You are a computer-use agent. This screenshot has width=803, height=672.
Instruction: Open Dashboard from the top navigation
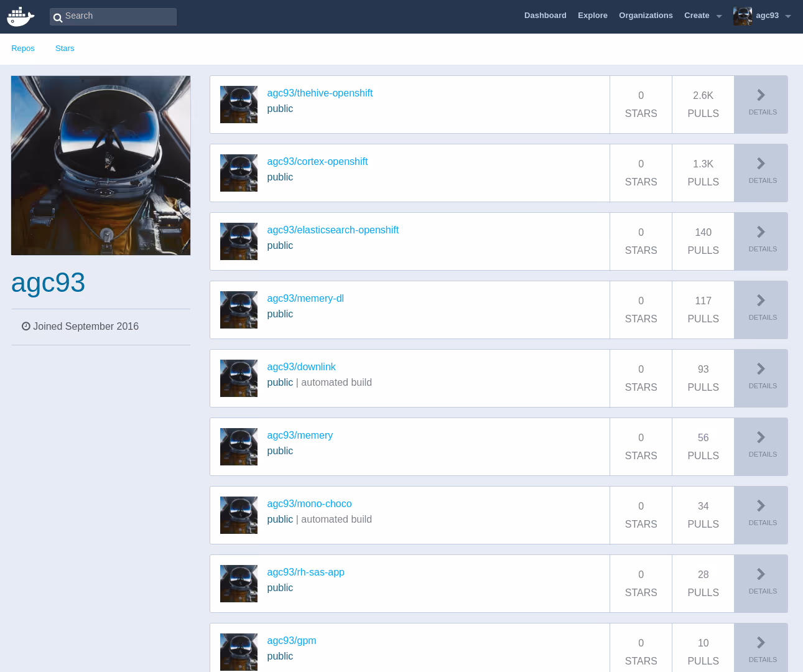545,16
